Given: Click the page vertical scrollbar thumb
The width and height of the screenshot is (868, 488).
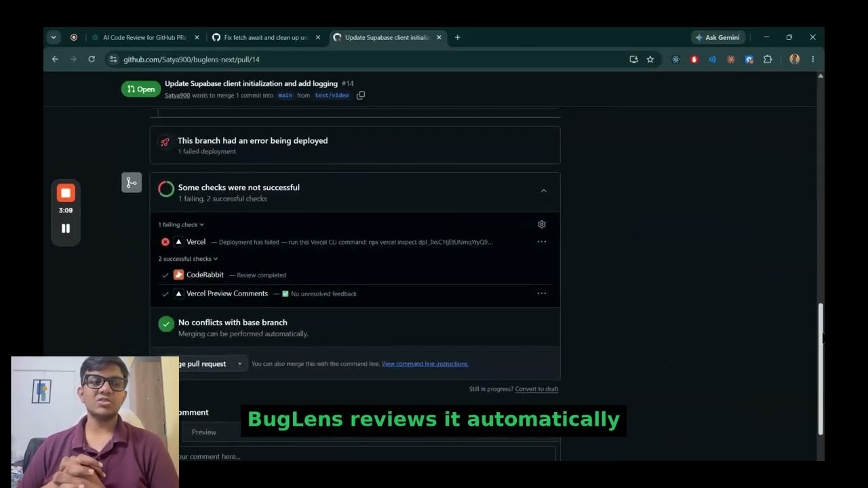Looking at the screenshot, I should pyautogui.click(x=821, y=369).
